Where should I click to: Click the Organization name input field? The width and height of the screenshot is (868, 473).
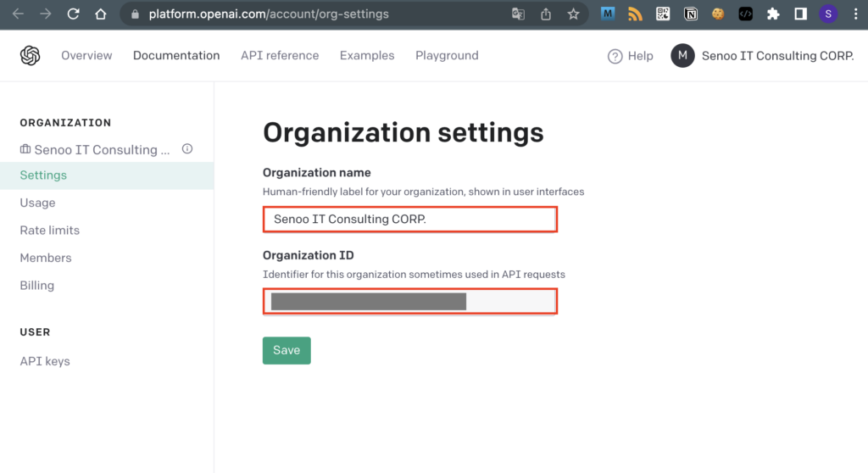[x=410, y=220]
